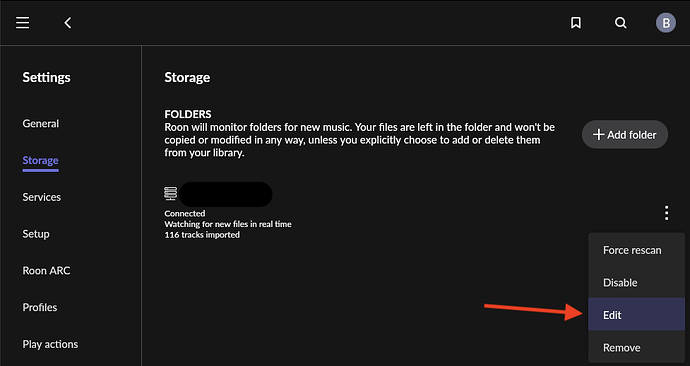Open Services settings section
This screenshot has width=690, height=366.
[42, 197]
